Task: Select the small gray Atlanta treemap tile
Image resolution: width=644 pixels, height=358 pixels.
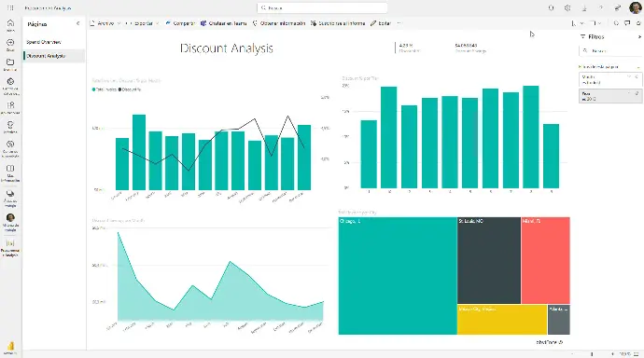Action: coord(558,320)
